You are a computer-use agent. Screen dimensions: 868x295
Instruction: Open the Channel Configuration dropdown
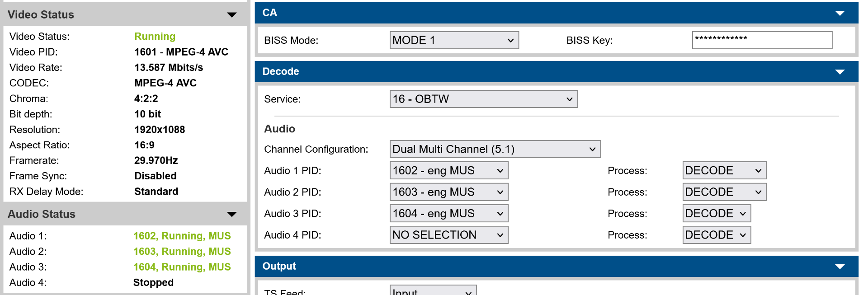coord(495,149)
